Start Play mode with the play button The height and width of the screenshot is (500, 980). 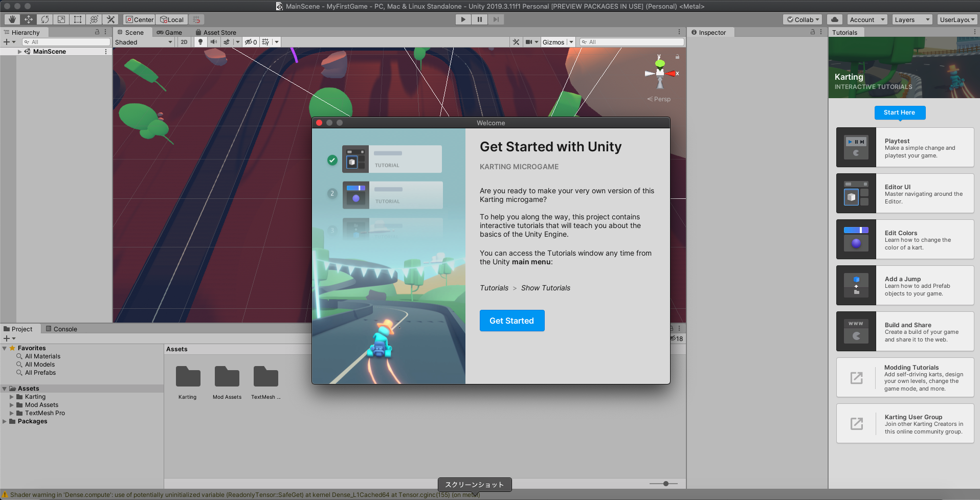463,19
